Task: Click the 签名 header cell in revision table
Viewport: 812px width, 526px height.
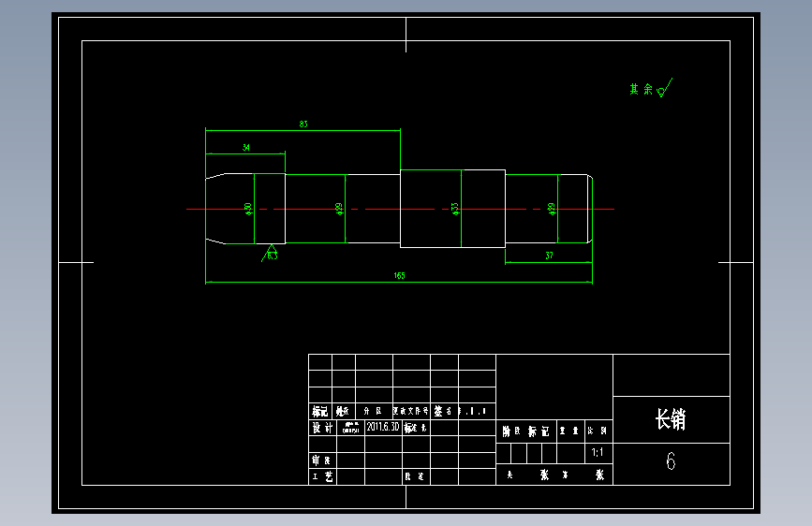Action: pyautogui.click(x=444, y=412)
